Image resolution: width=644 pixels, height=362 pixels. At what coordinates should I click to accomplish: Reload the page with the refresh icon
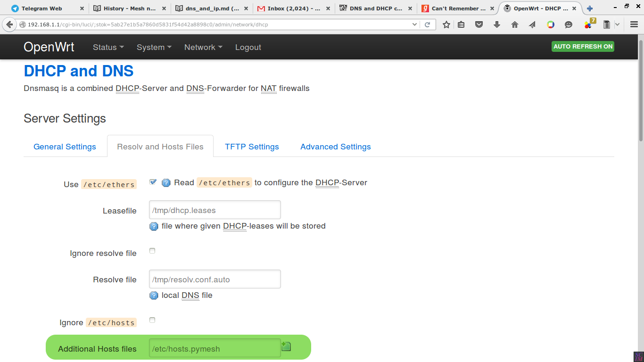click(x=428, y=25)
